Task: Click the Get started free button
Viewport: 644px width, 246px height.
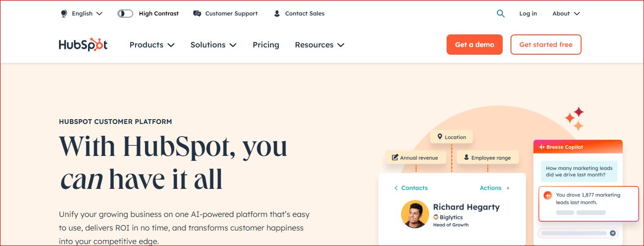Action: point(546,45)
